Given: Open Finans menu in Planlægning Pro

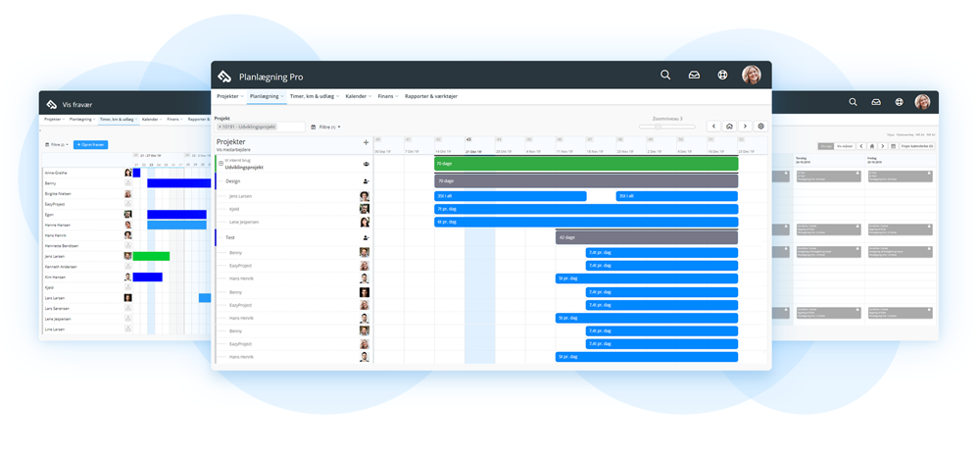Looking at the screenshot, I should pyautogui.click(x=388, y=96).
